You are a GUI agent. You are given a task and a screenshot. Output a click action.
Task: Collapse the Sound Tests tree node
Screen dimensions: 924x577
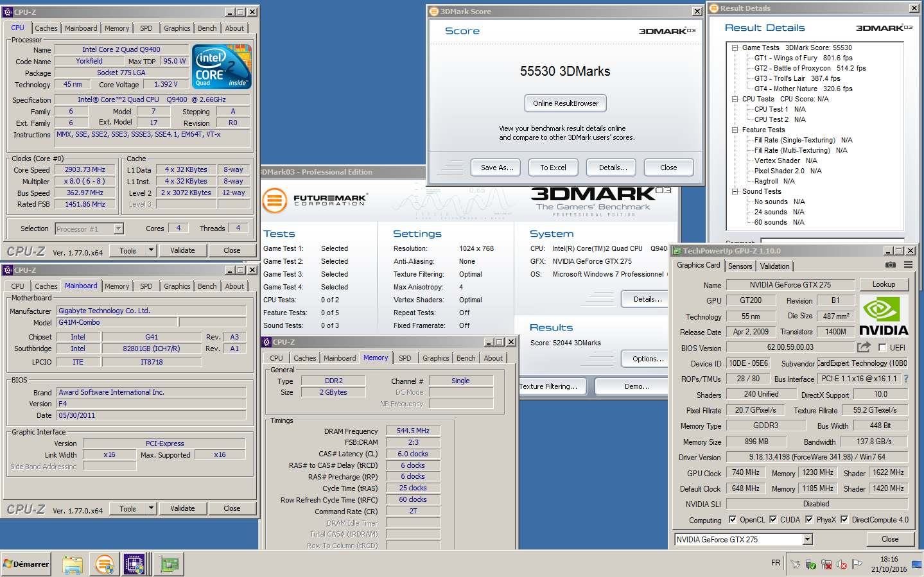pos(735,191)
